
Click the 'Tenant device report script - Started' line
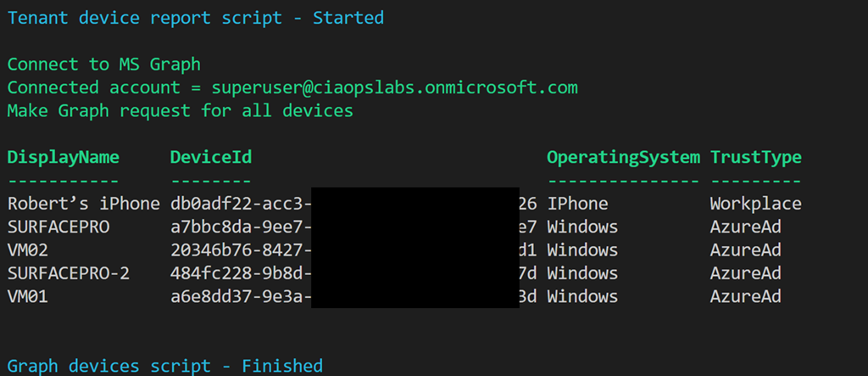196,18
